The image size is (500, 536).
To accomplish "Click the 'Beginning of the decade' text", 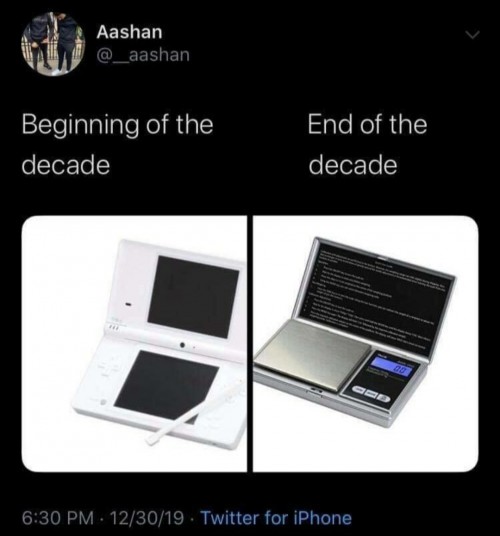I will click(118, 145).
